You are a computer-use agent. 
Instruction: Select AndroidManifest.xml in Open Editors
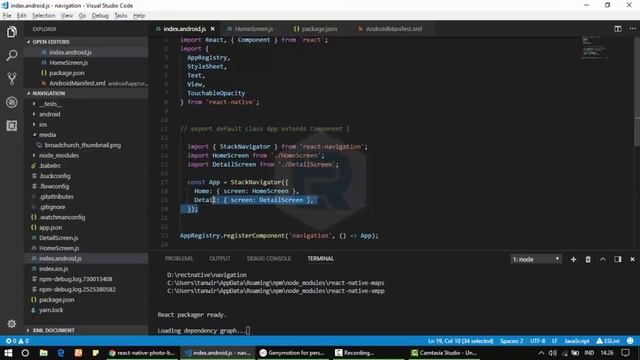click(x=77, y=83)
